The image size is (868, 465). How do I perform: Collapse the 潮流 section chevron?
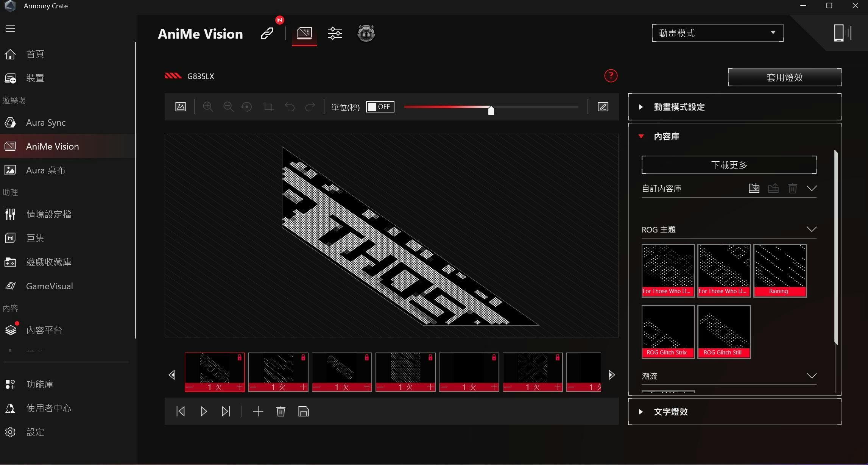click(811, 376)
